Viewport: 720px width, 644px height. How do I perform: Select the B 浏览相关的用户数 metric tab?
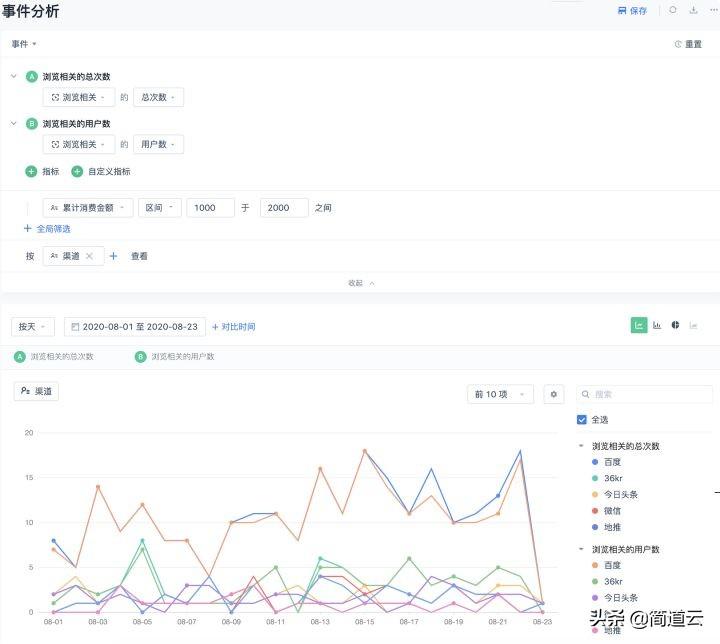[x=174, y=356]
